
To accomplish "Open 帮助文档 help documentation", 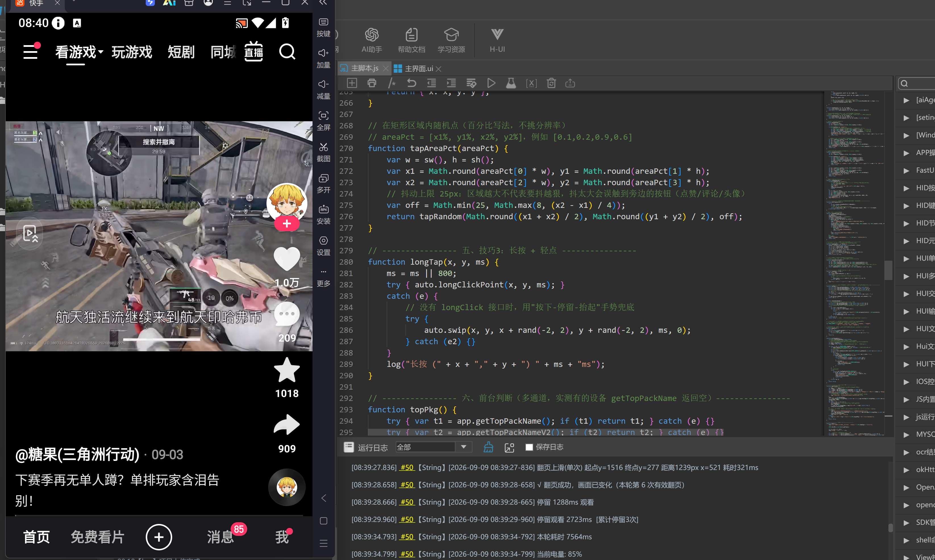I will pos(411,40).
